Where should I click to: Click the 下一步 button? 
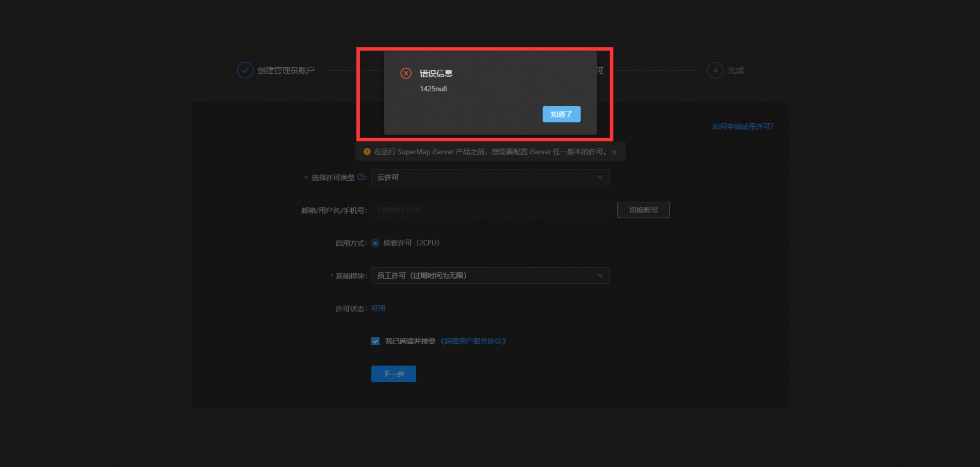tap(394, 374)
